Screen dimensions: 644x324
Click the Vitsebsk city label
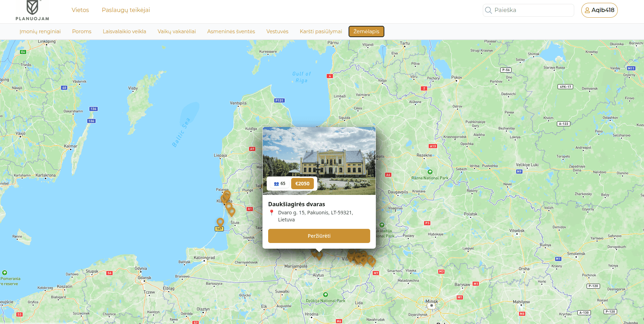point(517,231)
